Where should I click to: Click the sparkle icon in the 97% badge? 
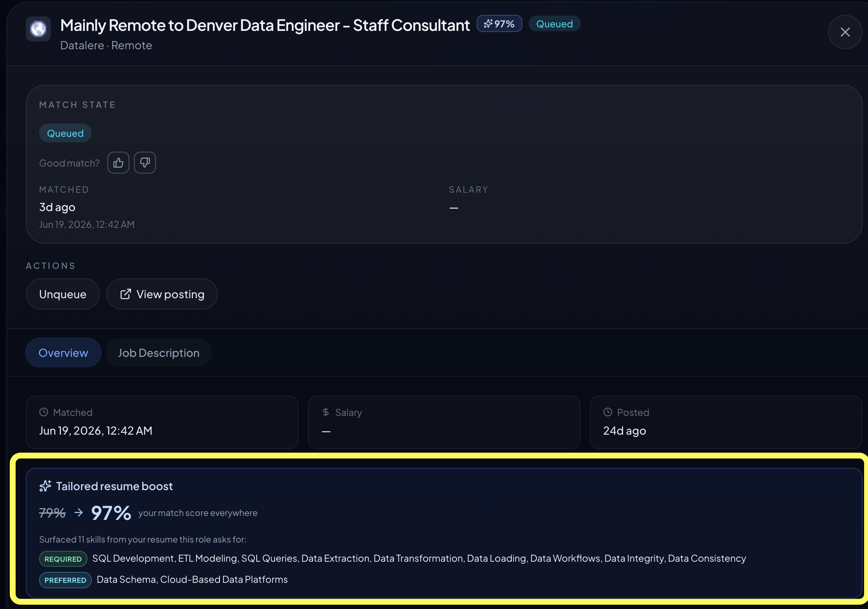coord(488,24)
